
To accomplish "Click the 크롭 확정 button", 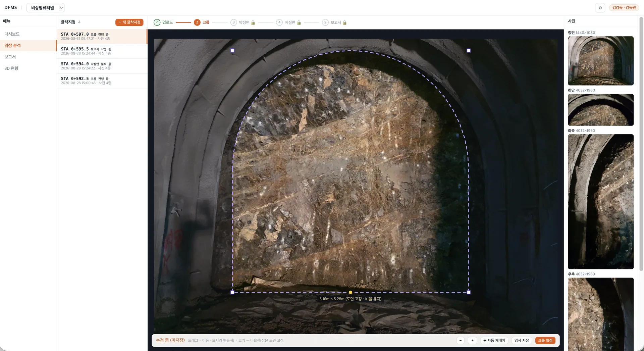I will coord(545,340).
